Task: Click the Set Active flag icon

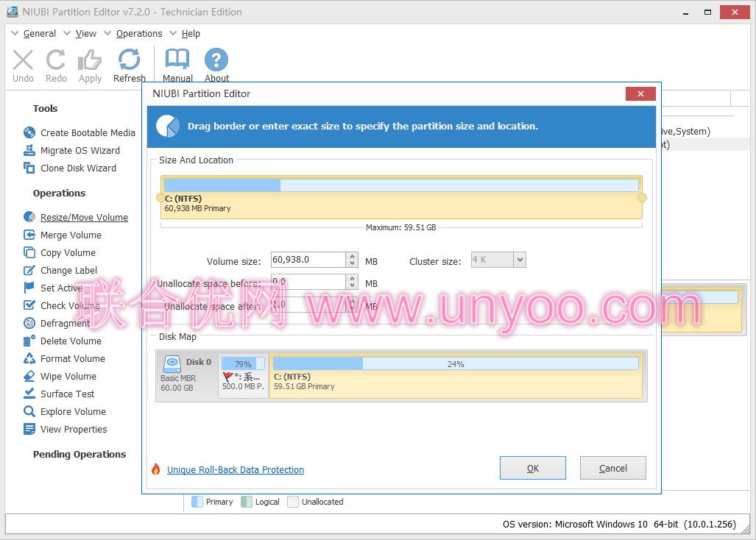Action: [29, 288]
